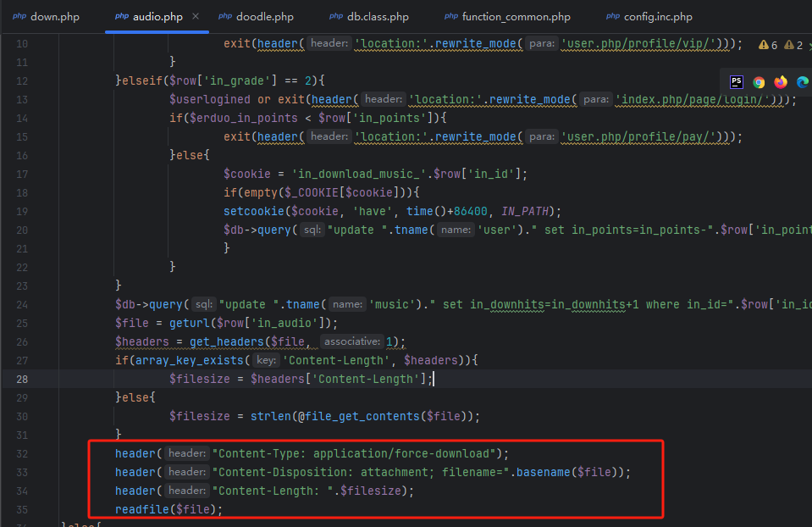The height and width of the screenshot is (527, 812).
Task: Click array_key_exists function on line 27
Action: tap(189, 360)
